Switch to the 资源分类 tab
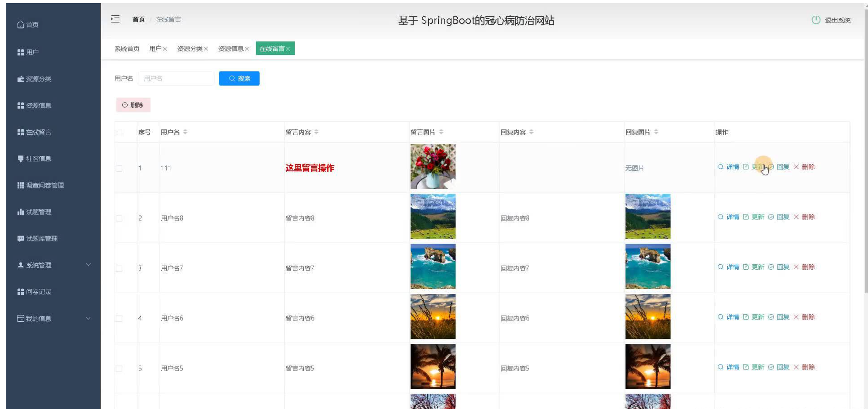This screenshot has width=868, height=409. pyautogui.click(x=190, y=49)
